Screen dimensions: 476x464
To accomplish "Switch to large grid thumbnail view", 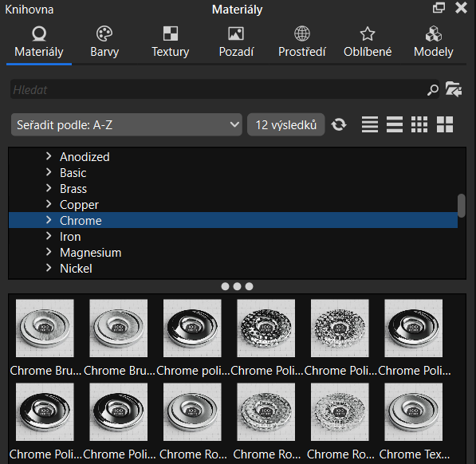I will 445,124.
